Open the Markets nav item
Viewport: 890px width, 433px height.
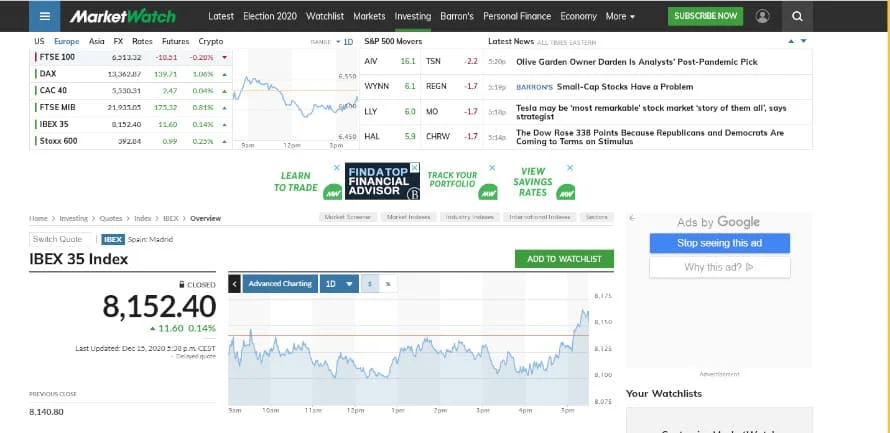click(x=369, y=16)
